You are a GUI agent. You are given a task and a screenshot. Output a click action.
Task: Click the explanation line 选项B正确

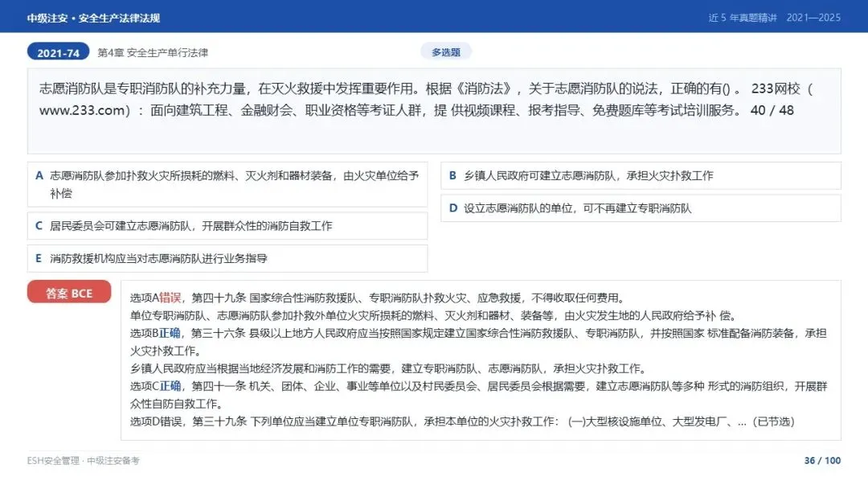[478, 343]
